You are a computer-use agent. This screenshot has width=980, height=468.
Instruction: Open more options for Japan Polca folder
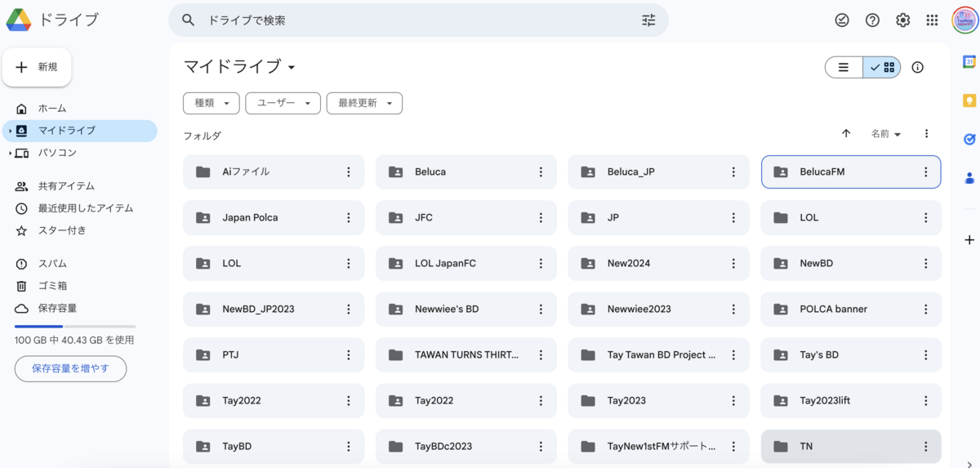point(348,217)
